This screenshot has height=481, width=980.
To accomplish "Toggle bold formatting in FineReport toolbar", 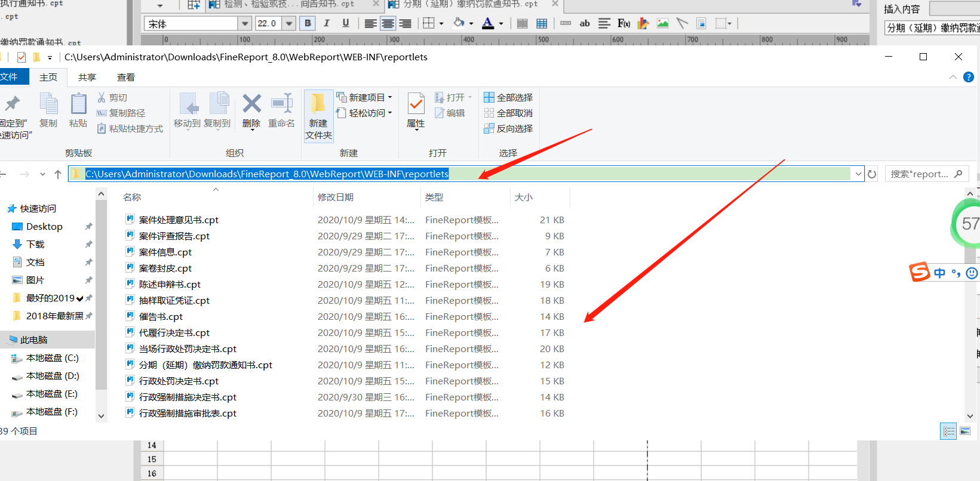I will click(308, 23).
